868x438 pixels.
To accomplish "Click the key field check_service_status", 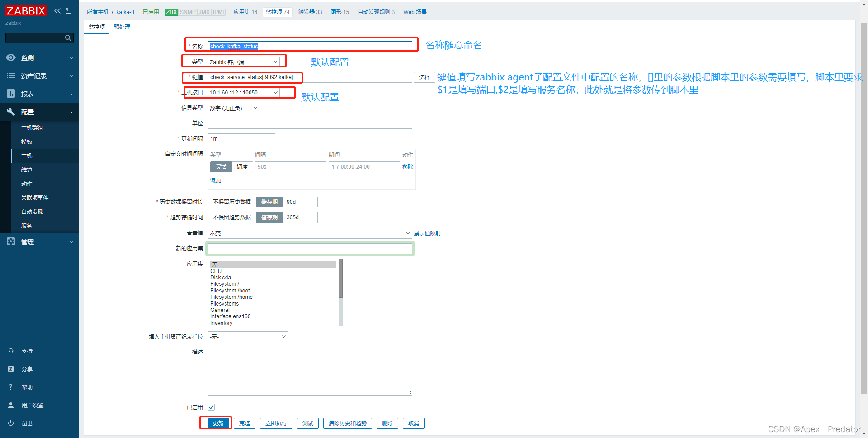I will coord(310,77).
